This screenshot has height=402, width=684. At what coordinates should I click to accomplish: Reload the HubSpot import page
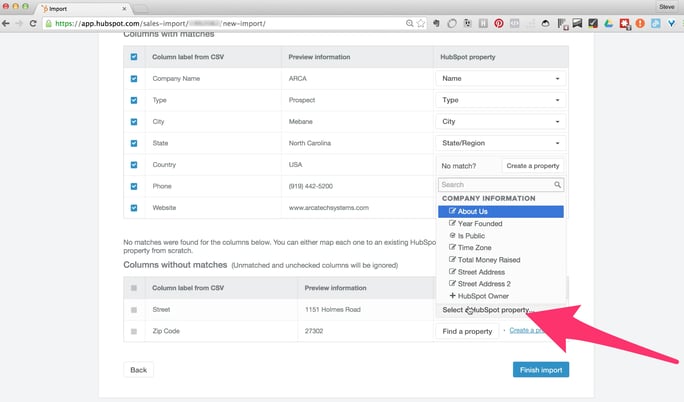click(33, 24)
